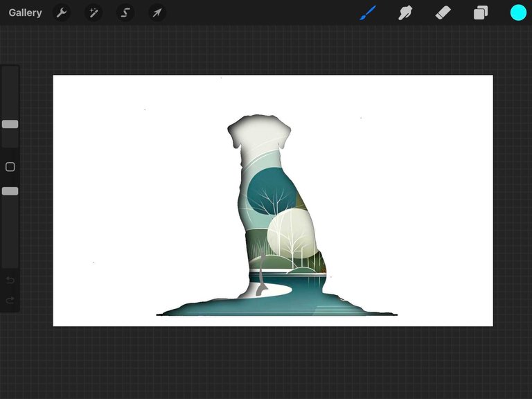This screenshot has width=532, height=399.
Task: Open the cyan active color swatch
Action: (518, 12)
